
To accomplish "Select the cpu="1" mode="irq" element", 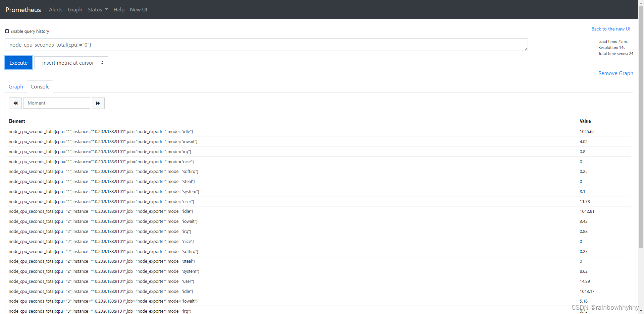I will pos(100,151).
